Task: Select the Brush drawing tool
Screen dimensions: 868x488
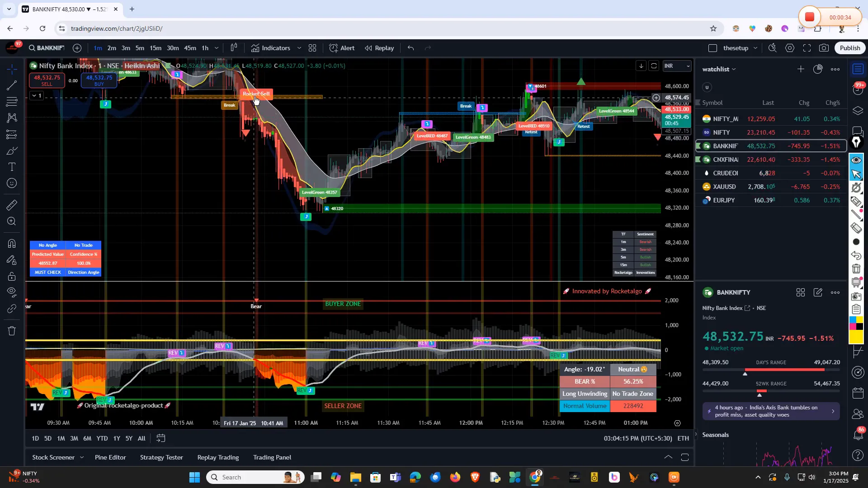Action: (12, 150)
